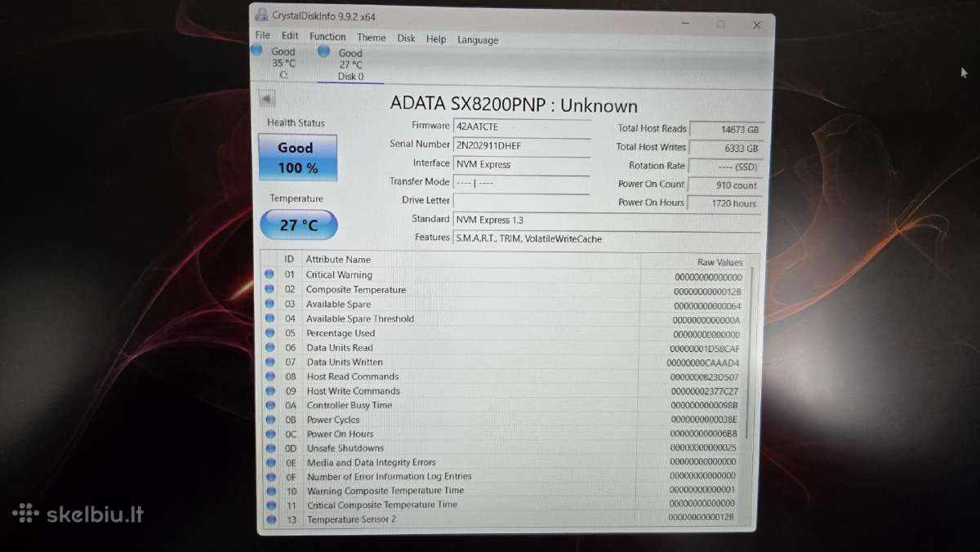Click the status dot for Available Spare

(269, 304)
